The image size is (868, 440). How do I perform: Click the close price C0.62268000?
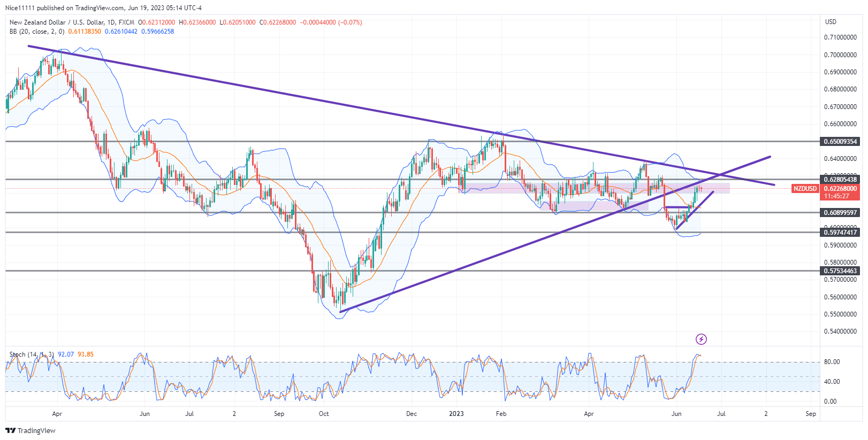[278, 22]
